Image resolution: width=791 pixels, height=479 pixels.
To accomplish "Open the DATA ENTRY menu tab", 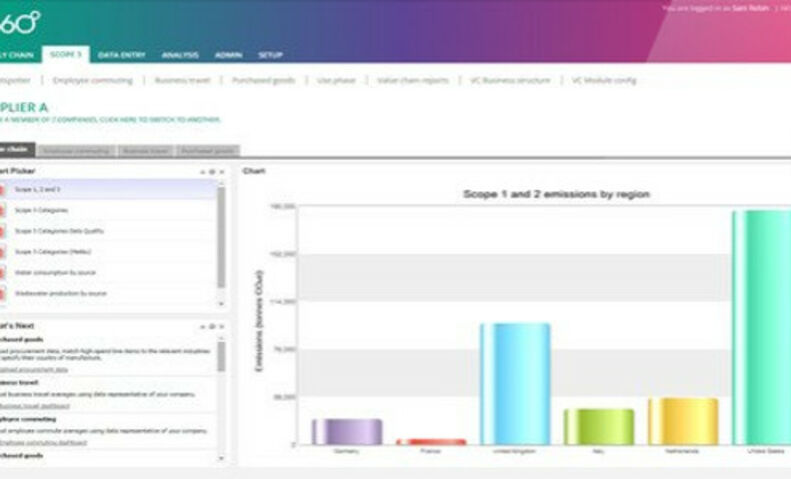I will 119,55.
